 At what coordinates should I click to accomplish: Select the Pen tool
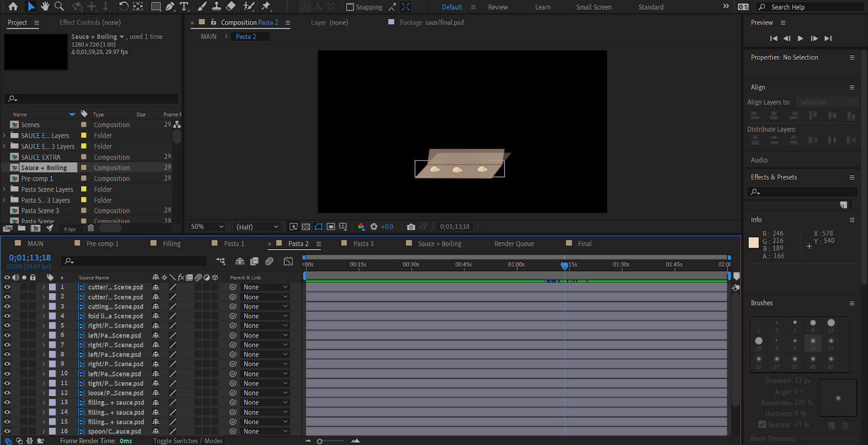pos(170,7)
